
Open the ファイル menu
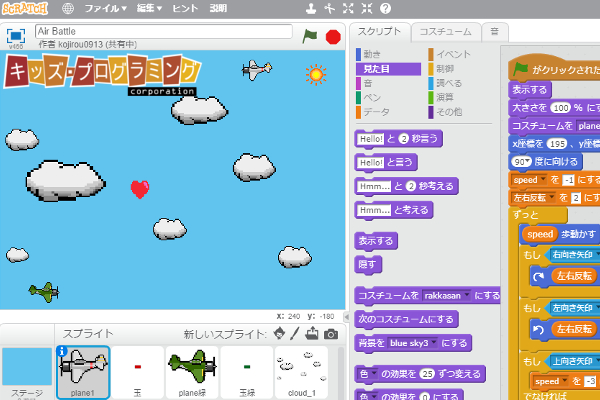click(x=105, y=8)
